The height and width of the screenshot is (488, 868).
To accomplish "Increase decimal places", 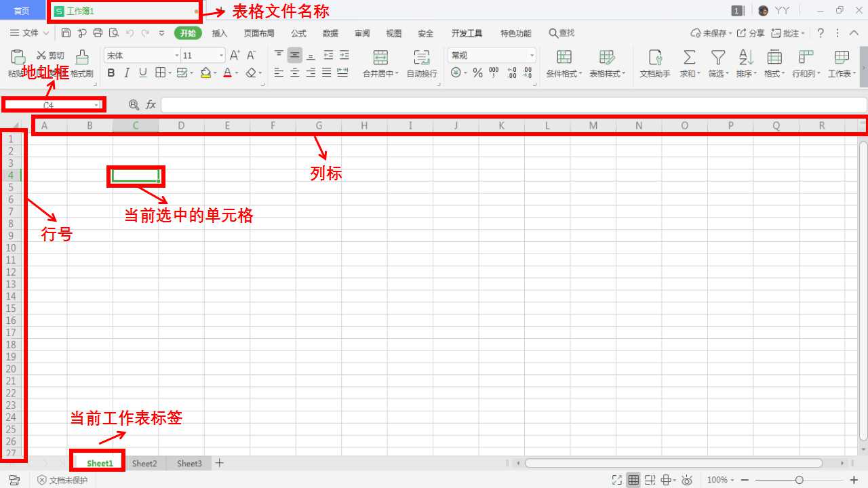I will 511,73.
